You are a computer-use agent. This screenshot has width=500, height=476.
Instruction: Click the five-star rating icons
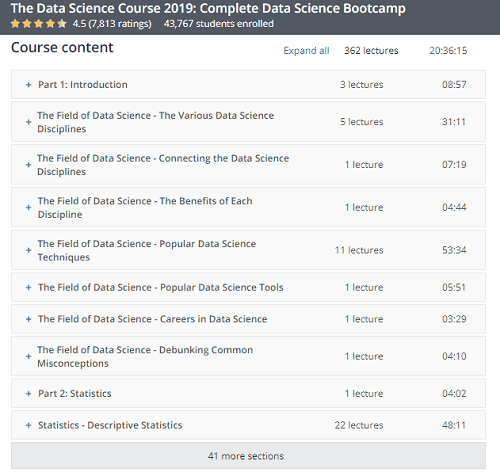tap(38, 24)
